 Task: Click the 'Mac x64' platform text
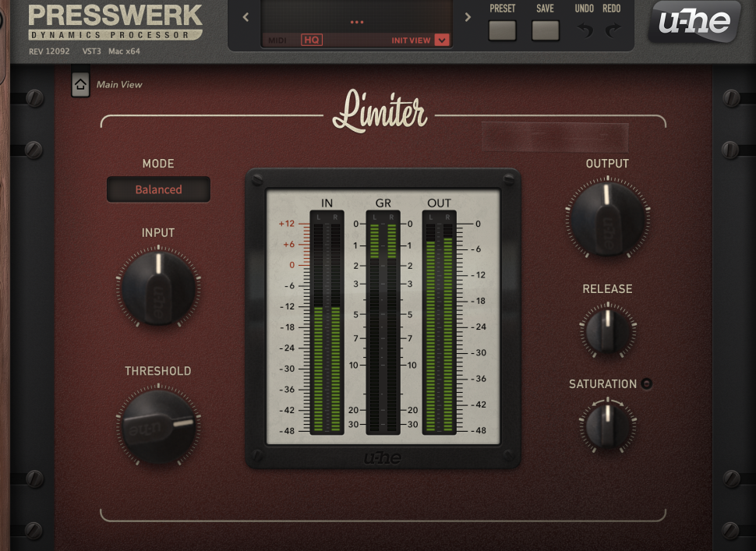(125, 51)
